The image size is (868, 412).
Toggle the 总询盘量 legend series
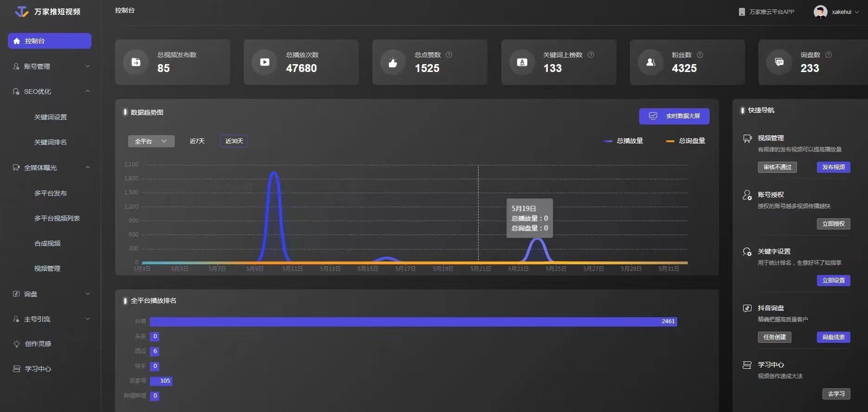point(686,141)
